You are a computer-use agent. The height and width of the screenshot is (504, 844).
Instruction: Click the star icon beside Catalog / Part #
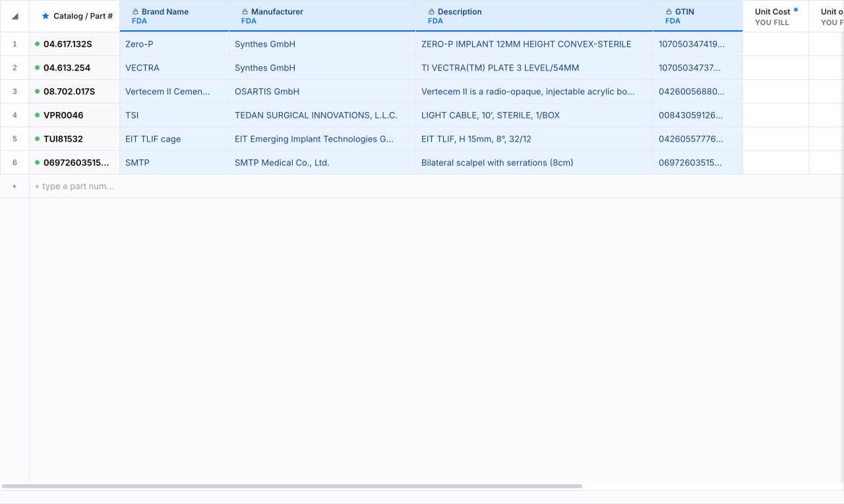[45, 16]
